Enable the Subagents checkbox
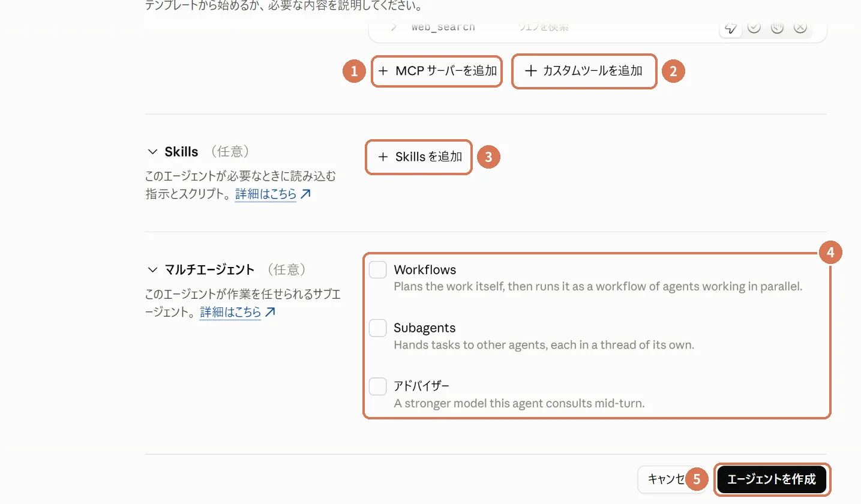This screenshot has width=861, height=504. (x=377, y=328)
